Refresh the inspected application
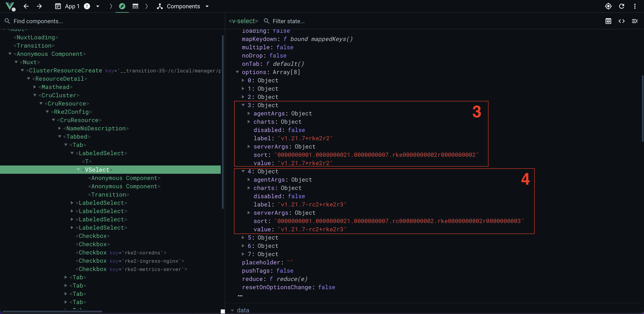The image size is (644, 314). click(x=622, y=6)
